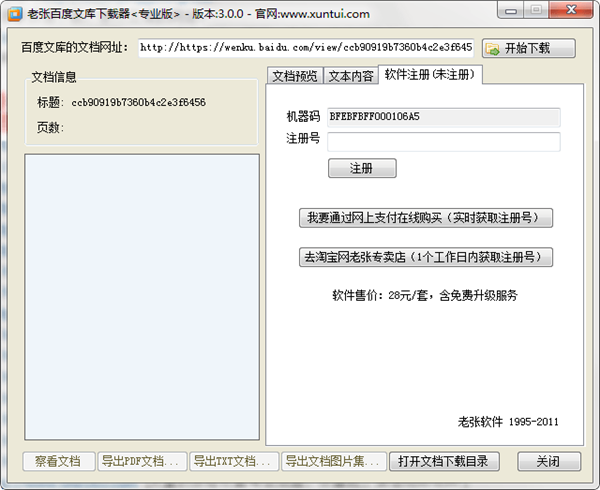Select the 软件注册 (未注册) tab
Image resolution: width=600 pixels, height=490 pixels.
pos(430,74)
